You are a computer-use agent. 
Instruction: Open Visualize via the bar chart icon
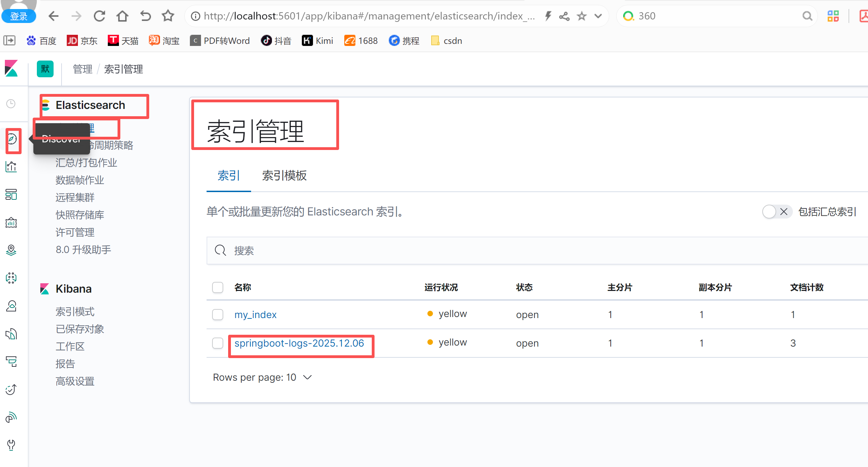11,167
